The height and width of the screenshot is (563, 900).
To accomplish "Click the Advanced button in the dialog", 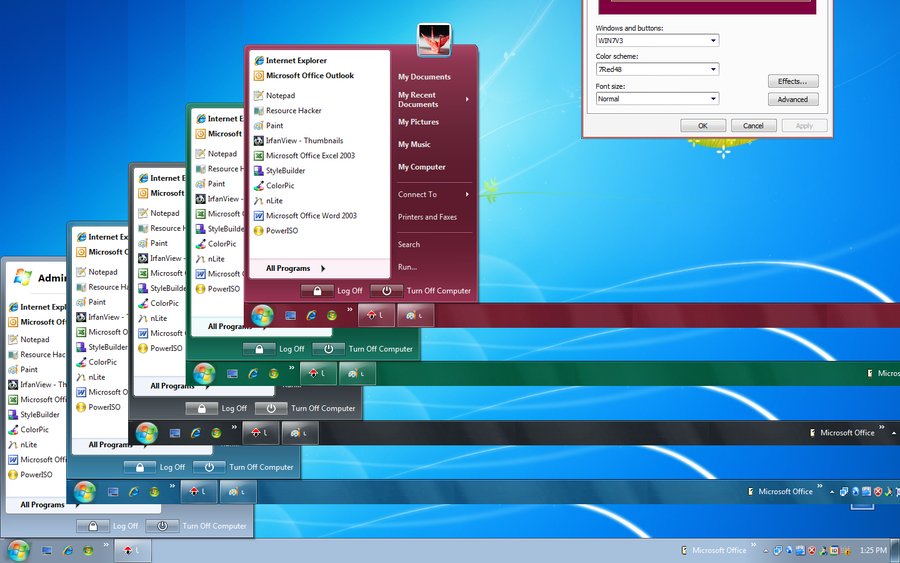I will click(x=793, y=99).
